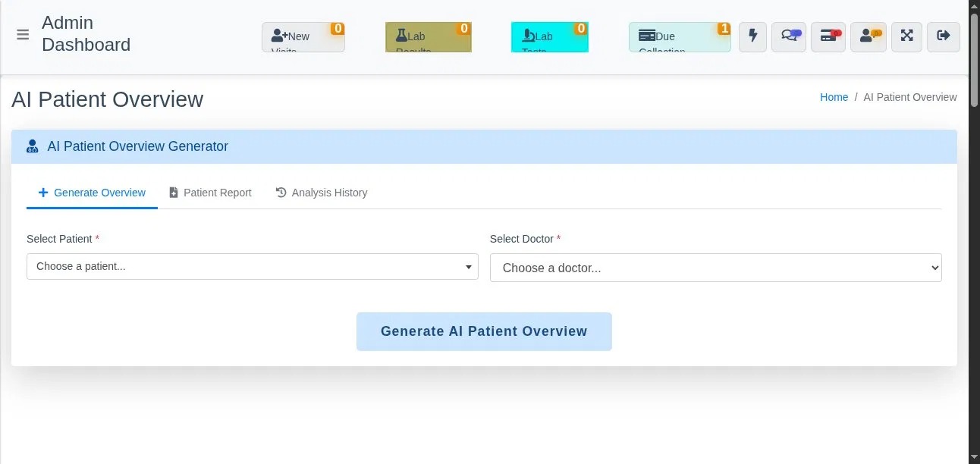The height and width of the screenshot is (464, 980).
Task: Switch to the Generate Overview tab
Action: [92, 193]
